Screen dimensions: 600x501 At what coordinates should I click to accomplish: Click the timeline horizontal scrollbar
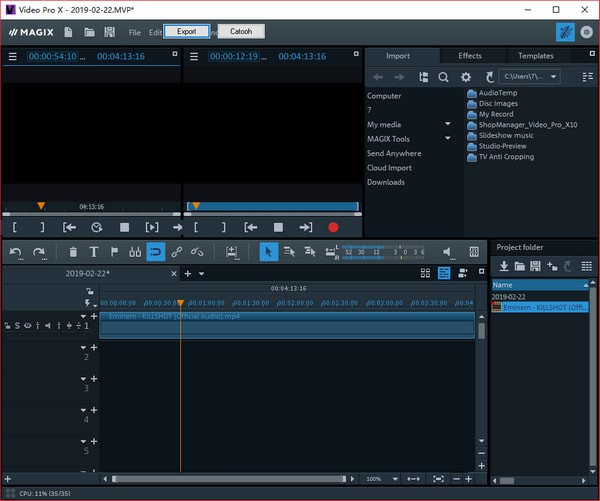click(230, 479)
